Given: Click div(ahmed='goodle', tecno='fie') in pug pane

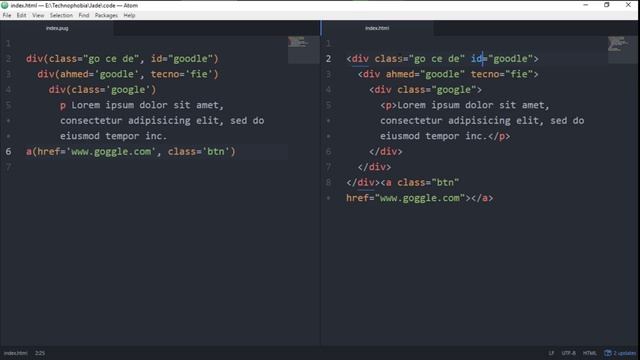Looking at the screenshot, I should (x=128, y=74).
